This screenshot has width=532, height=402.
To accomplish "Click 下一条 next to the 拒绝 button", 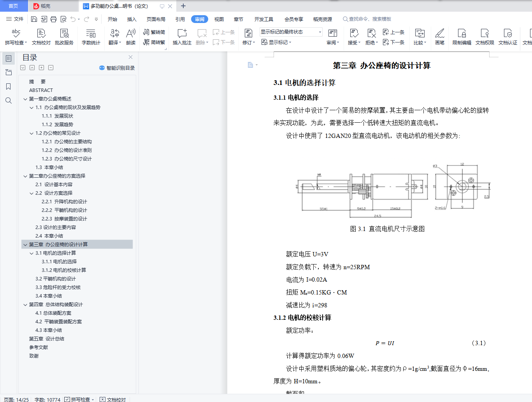I will coord(394,42).
